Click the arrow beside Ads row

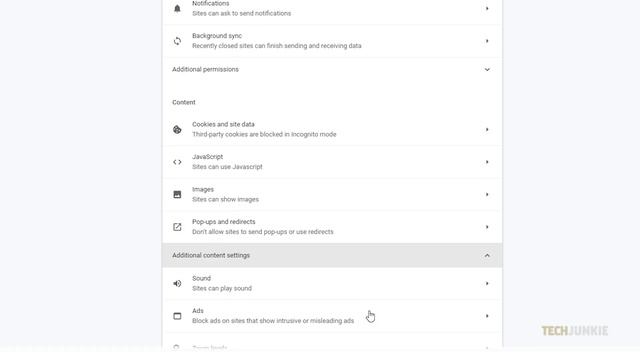(487, 316)
